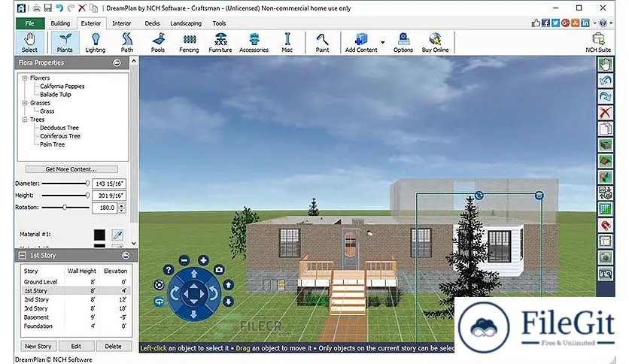Click the print icon in title bar
Viewport: 629px width, 364px height.
(x=37, y=8)
